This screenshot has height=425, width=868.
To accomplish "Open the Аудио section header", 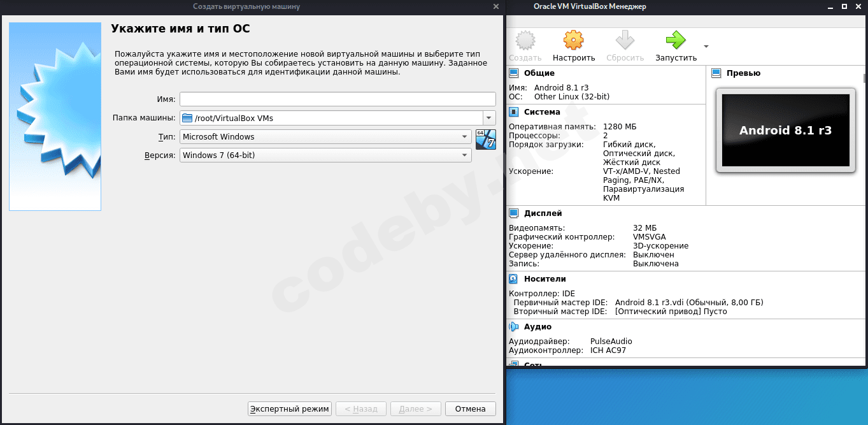I will coord(537,327).
